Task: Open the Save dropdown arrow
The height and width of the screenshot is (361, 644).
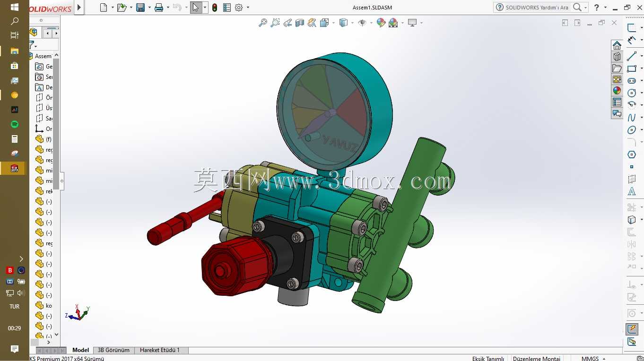Action: (149, 8)
